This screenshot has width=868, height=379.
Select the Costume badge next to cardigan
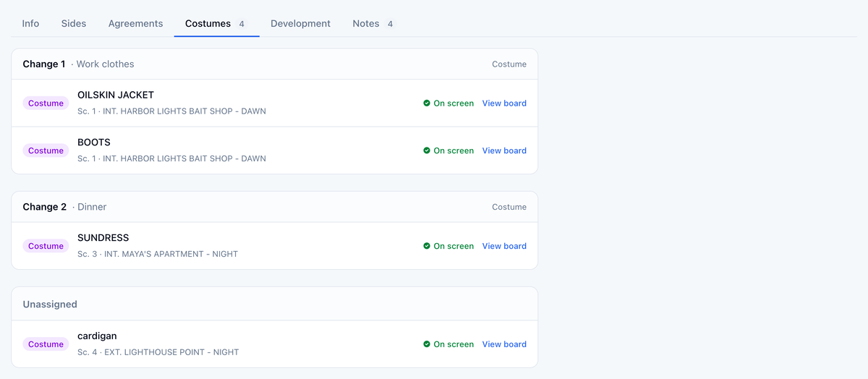(x=46, y=345)
